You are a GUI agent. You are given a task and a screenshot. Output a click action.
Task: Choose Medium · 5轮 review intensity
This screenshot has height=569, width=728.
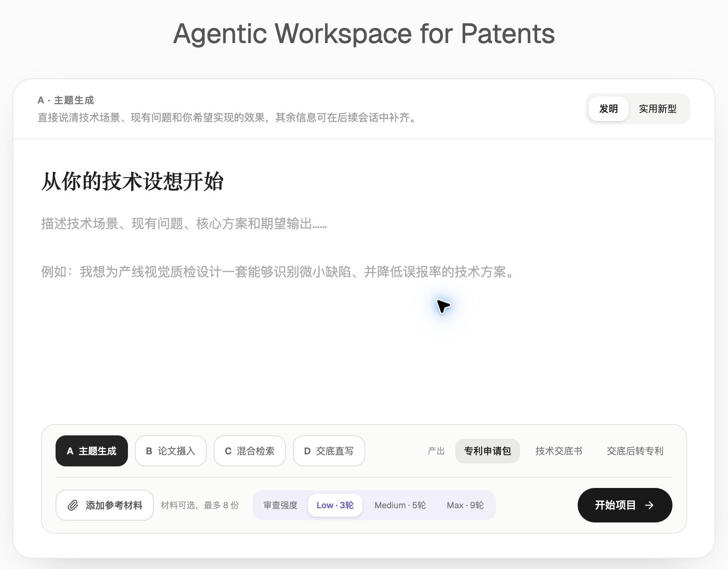coord(400,505)
